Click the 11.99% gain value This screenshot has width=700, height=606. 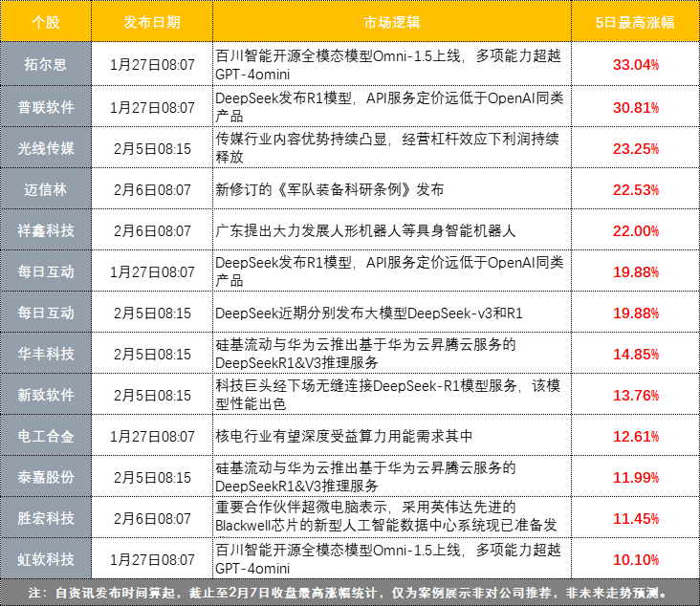(636, 478)
